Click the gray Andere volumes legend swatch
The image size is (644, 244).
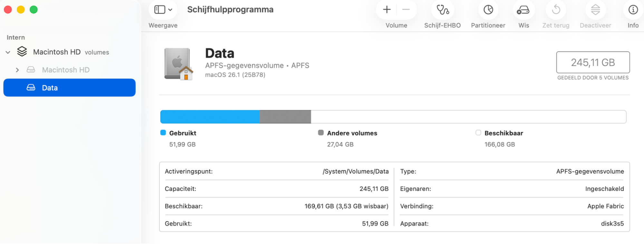click(x=321, y=133)
